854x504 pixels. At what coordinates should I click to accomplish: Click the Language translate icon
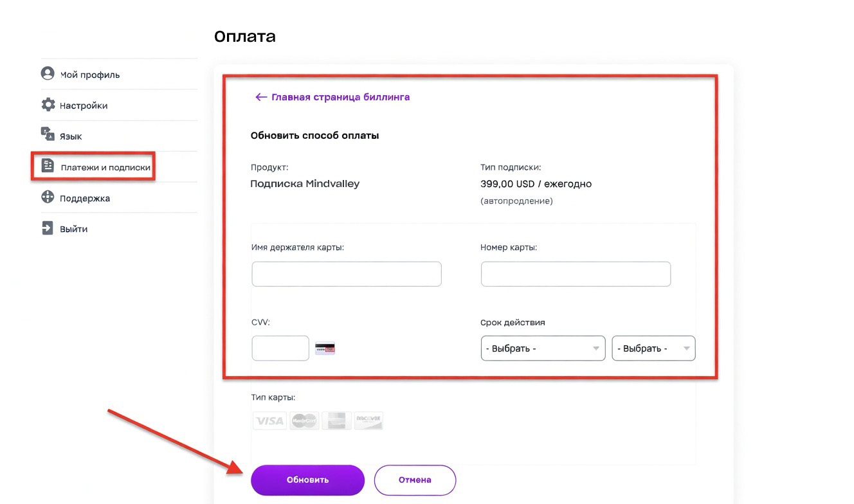[48, 134]
